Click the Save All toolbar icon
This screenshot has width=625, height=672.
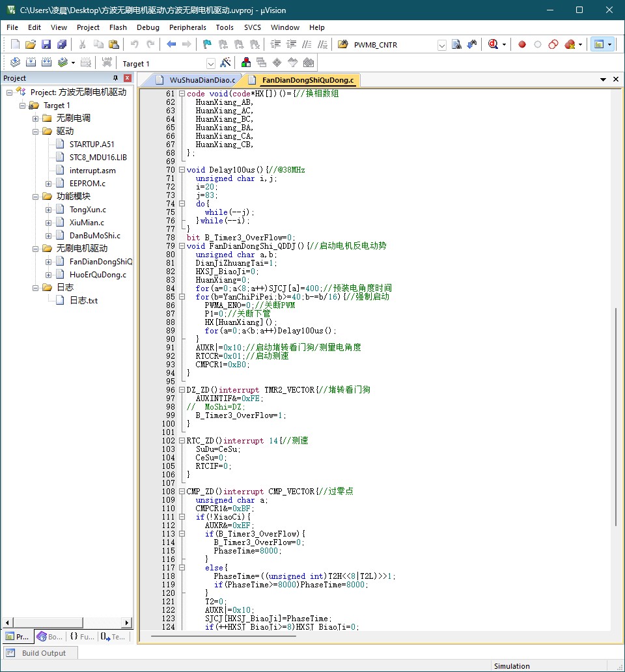tap(62, 44)
